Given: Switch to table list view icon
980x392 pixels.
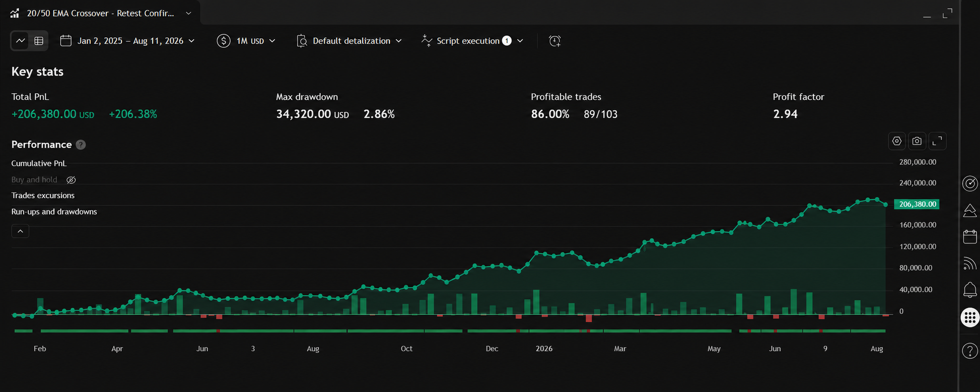Looking at the screenshot, I should [39, 41].
